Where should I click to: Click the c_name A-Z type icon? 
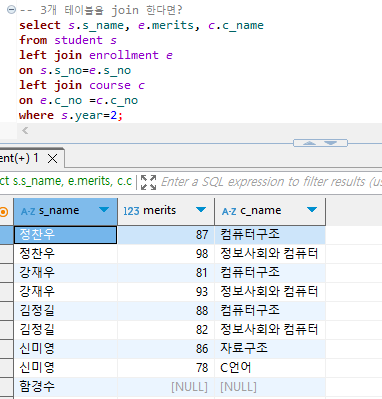coord(229,211)
